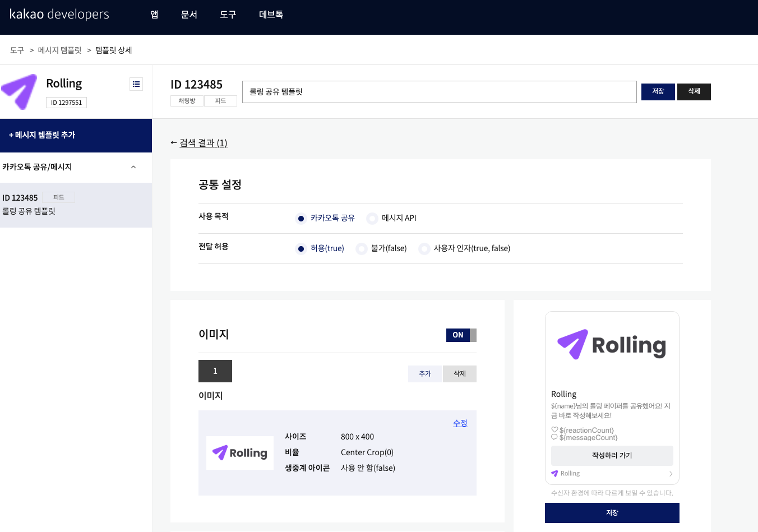The height and width of the screenshot is (532, 758).
Task: Turn off the 이미지 ON toggle
Action: pyautogui.click(x=461, y=335)
